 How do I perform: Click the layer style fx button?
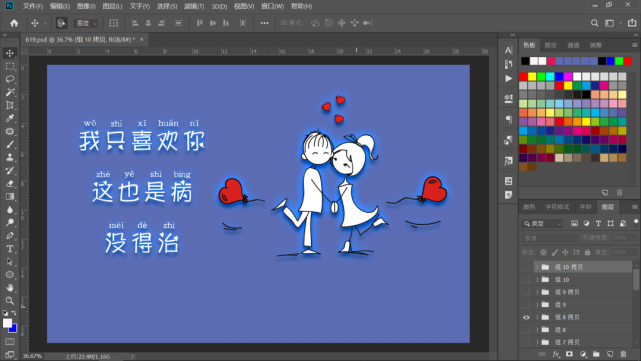pos(556,354)
